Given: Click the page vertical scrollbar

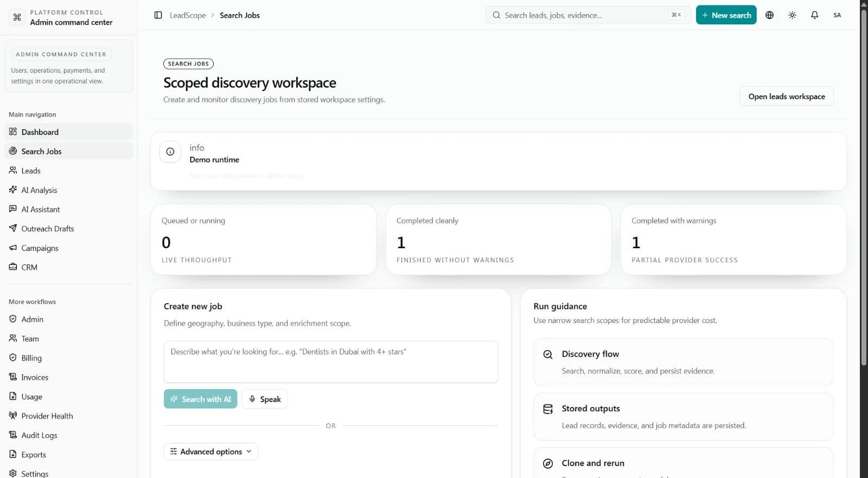Looking at the screenshot, I should [x=864, y=187].
